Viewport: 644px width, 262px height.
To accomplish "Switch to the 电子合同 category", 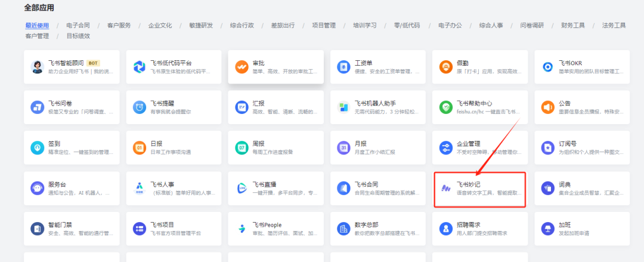I will point(78,25).
